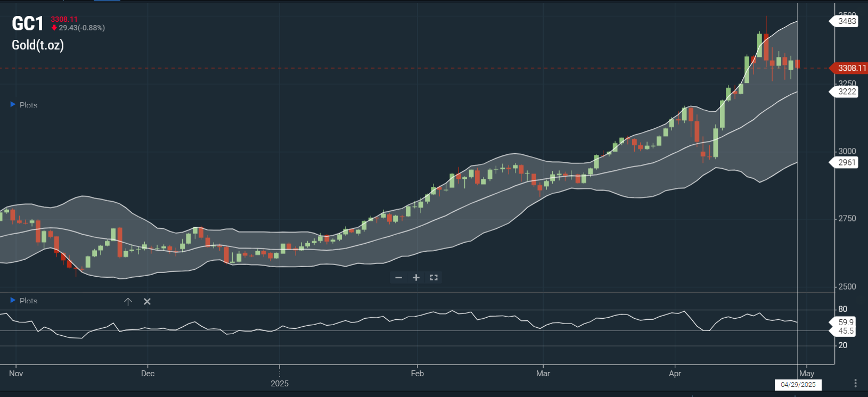The width and height of the screenshot is (868, 397).
Task: Open the three-dot options menu
Action: pos(855,383)
